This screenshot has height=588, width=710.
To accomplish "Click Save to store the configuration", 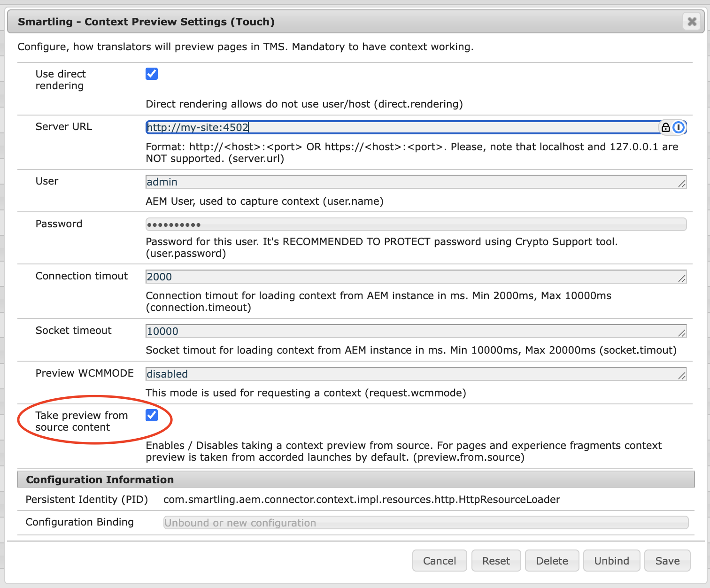I will (667, 560).
